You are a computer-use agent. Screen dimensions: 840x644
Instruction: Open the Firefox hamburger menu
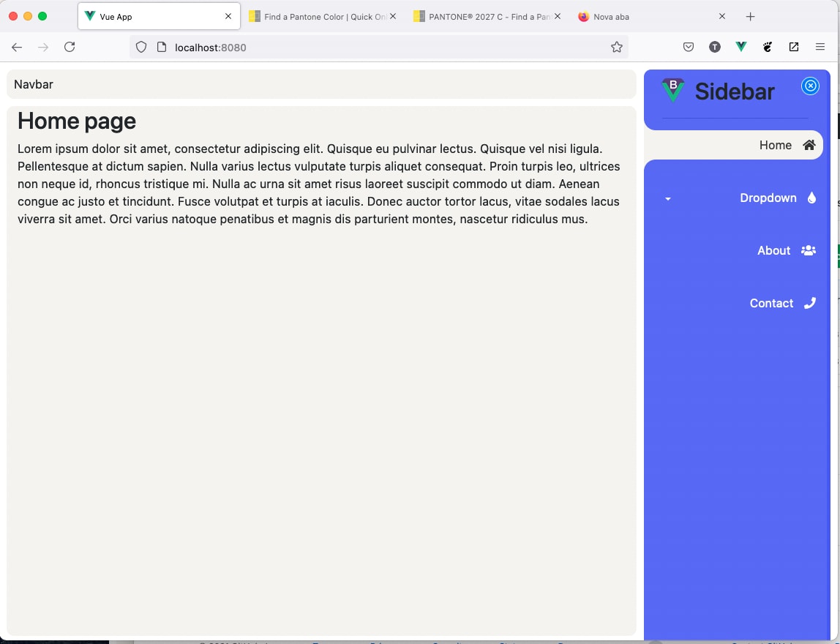820,46
